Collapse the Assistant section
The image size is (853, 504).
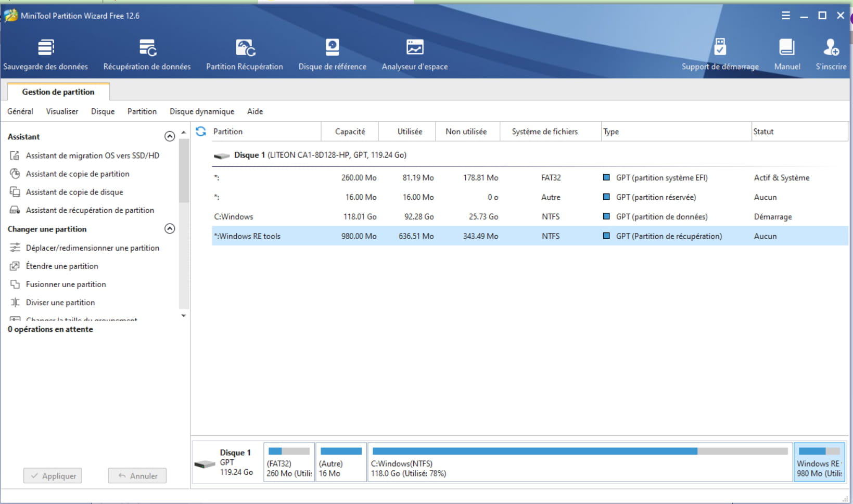click(170, 136)
